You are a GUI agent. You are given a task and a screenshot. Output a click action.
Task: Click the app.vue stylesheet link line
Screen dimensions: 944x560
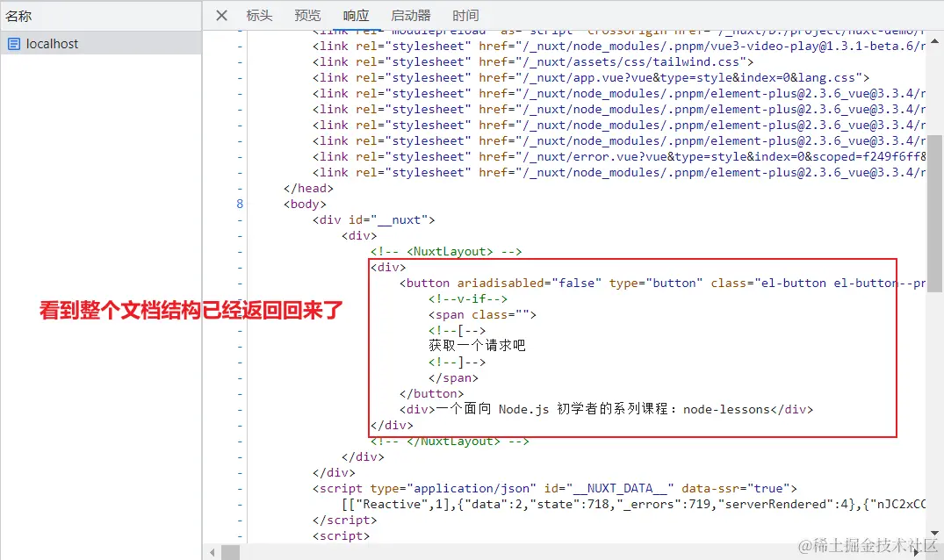591,77
